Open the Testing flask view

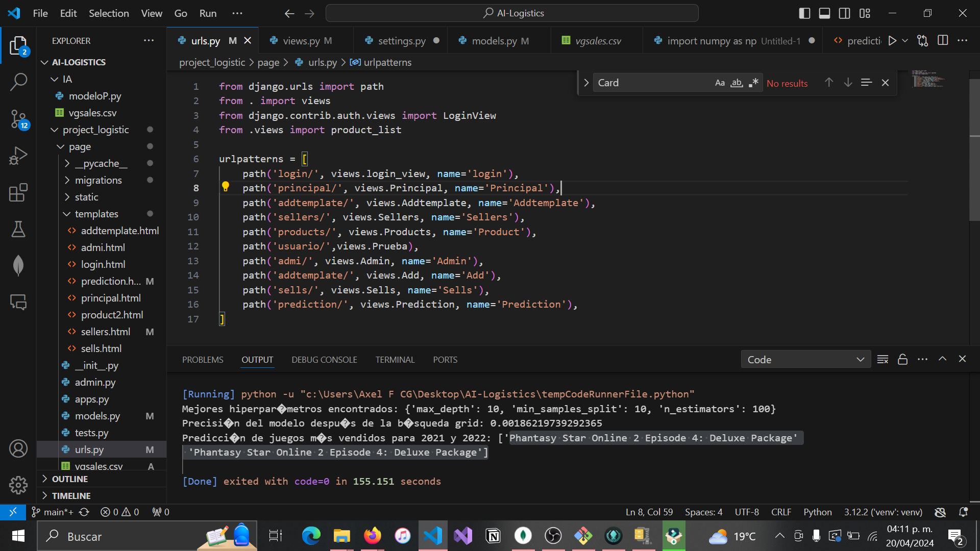(18, 230)
